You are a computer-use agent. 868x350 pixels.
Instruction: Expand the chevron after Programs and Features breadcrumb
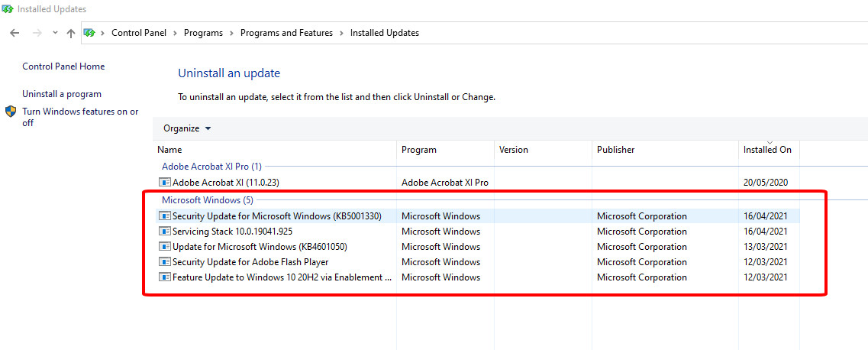[x=342, y=33]
